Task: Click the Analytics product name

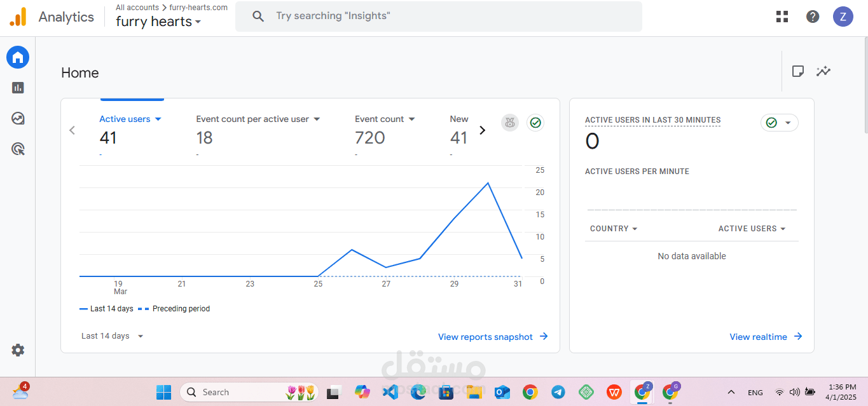Action: coord(66,17)
